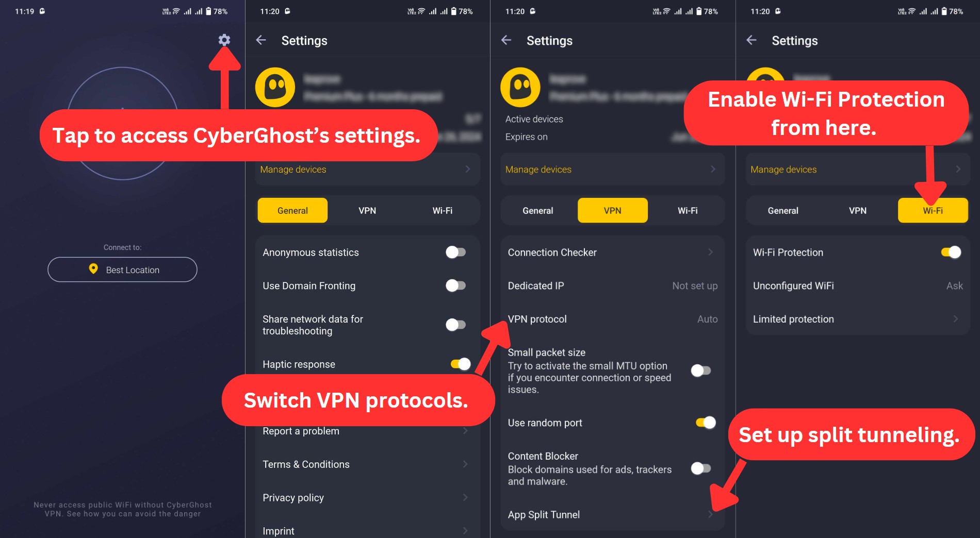Select the Wi-Fi tab in the VPN screen
The height and width of the screenshot is (538, 980).
687,210
